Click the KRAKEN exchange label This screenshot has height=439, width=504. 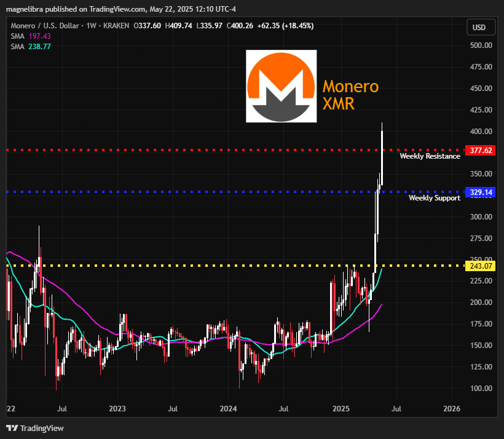[116, 26]
